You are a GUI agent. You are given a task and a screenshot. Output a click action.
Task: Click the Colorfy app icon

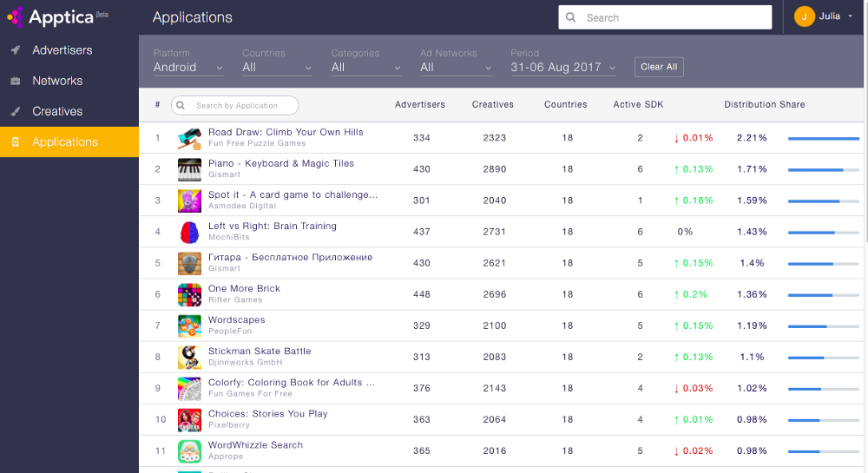click(189, 388)
